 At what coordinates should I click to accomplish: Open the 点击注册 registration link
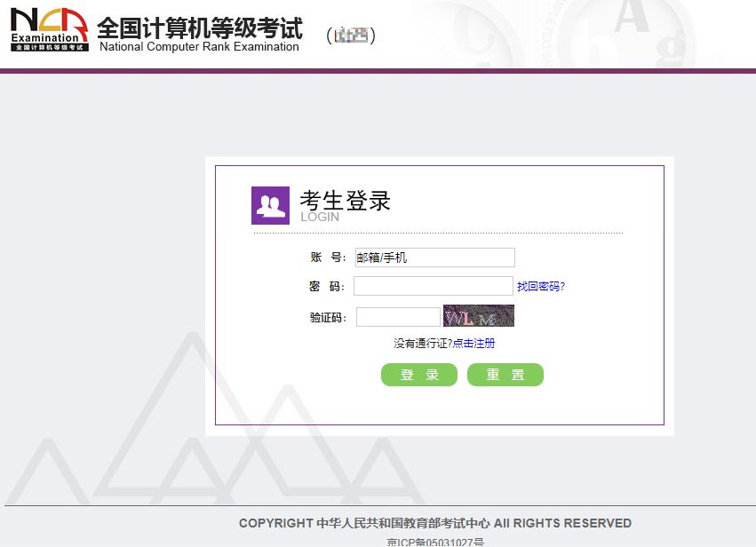[x=473, y=343]
